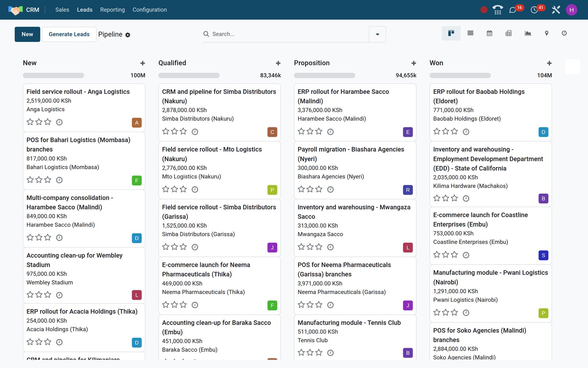Switch to Calendar view
The width and height of the screenshot is (588, 368).
tap(489, 33)
